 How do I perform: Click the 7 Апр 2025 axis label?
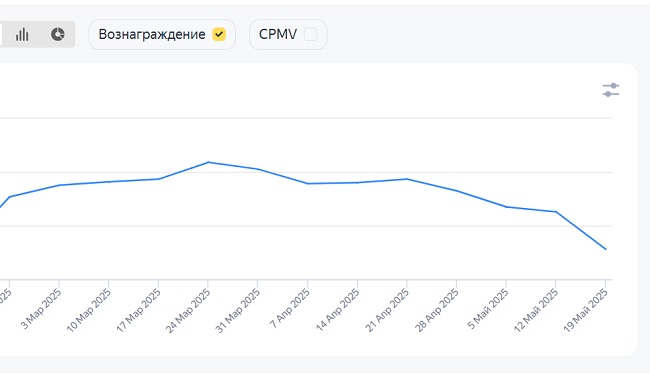coord(290,309)
